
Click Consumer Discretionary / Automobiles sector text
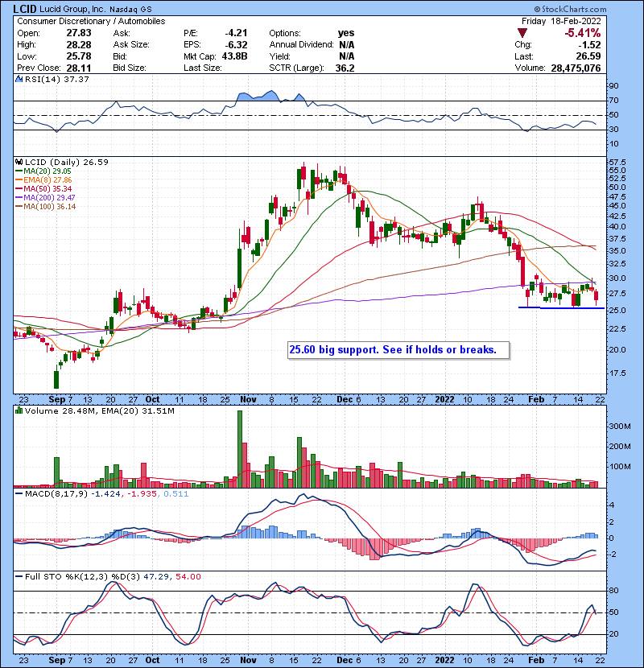[91, 21]
